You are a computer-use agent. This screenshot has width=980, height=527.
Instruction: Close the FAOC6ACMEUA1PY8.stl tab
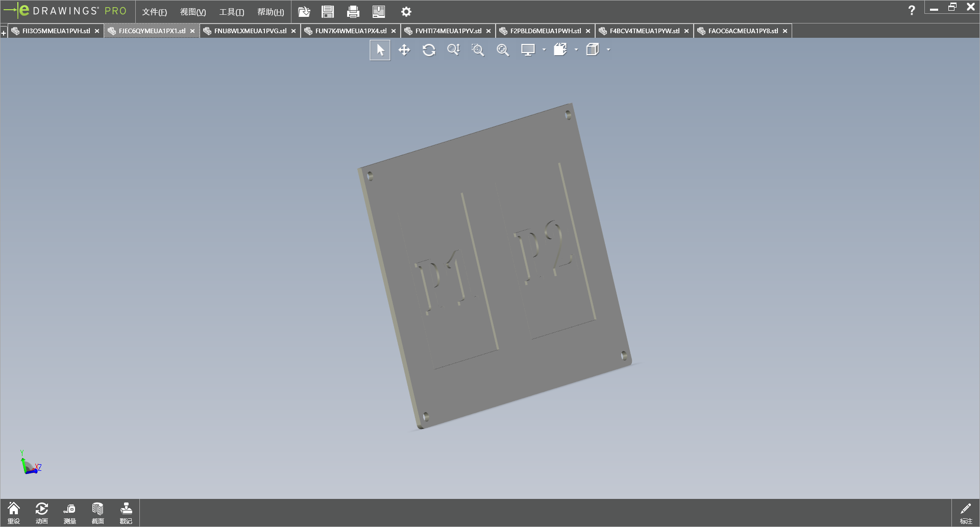click(x=785, y=31)
